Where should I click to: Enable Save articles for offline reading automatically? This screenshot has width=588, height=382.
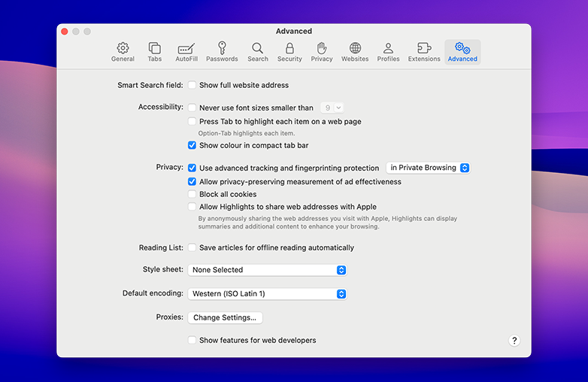pyautogui.click(x=192, y=247)
